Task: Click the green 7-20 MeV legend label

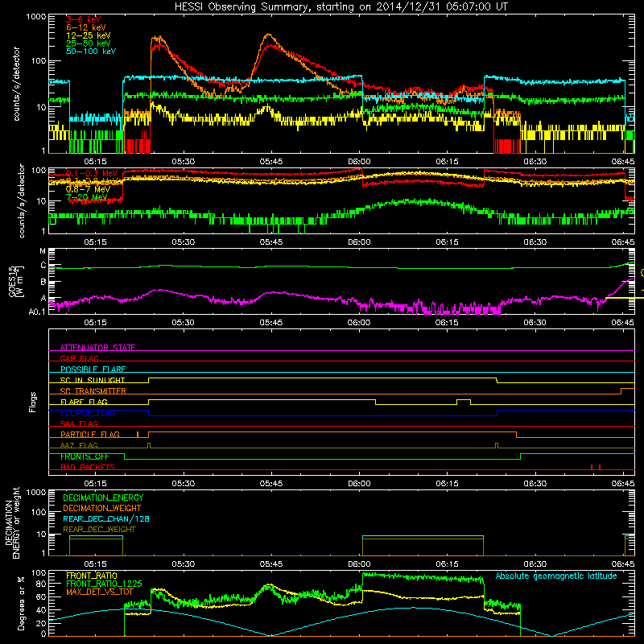Action: tap(87, 197)
